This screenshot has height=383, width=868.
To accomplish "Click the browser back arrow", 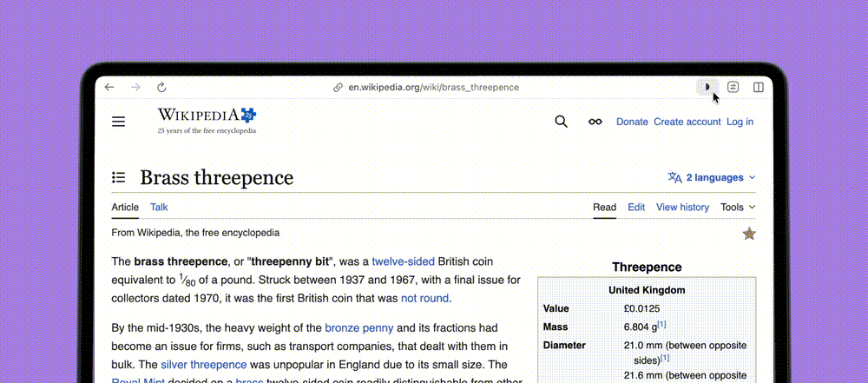I will click(109, 87).
